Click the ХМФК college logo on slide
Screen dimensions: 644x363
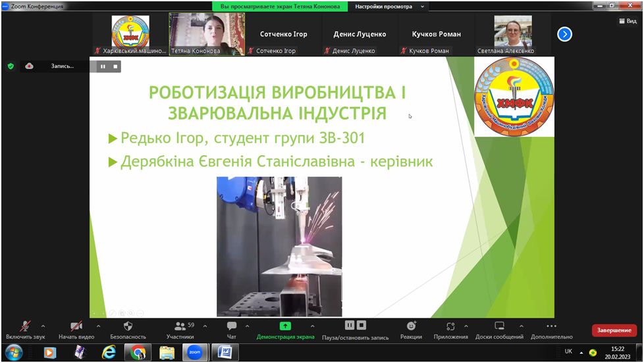coord(514,97)
